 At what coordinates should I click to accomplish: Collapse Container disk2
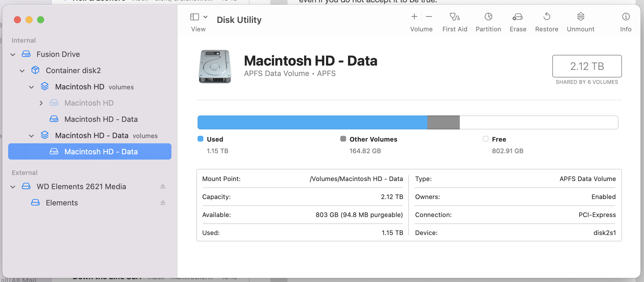click(x=22, y=71)
